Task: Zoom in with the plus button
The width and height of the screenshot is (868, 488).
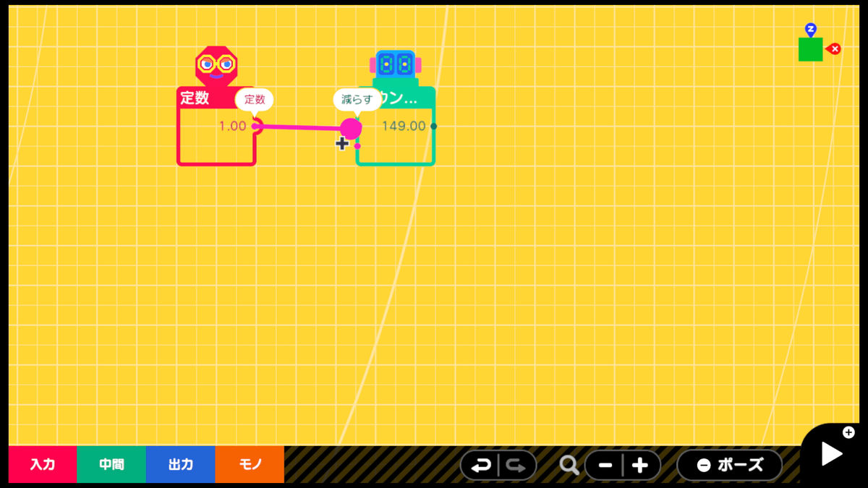Action: (x=640, y=466)
